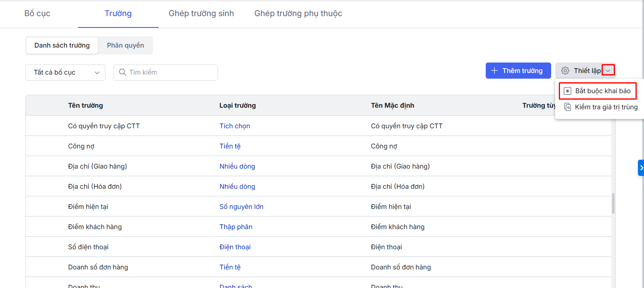Click the icon beside Kiểm tra giá trị trùng
The height and width of the screenshot is (288, 644).
tap(567, 107)
